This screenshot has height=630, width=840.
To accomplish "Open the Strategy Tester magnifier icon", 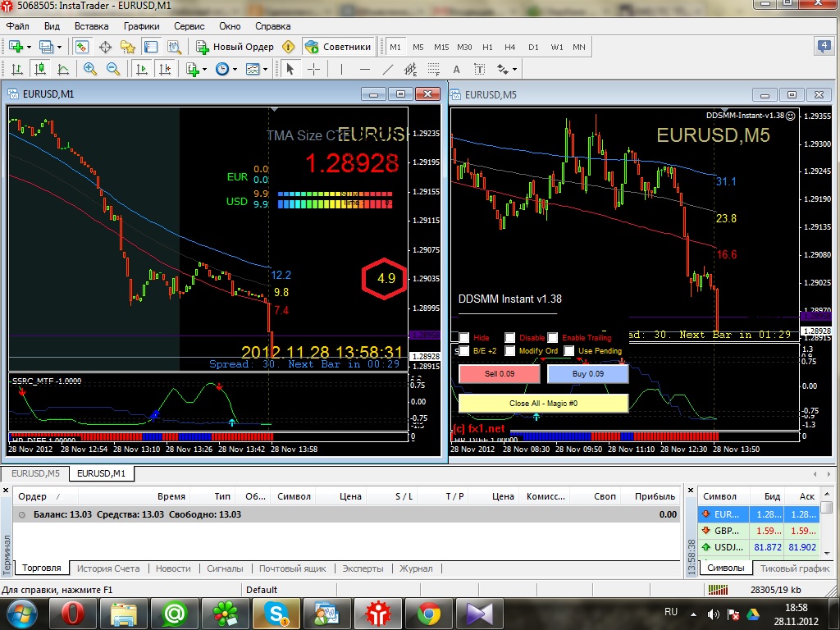I will coord(174,47).
